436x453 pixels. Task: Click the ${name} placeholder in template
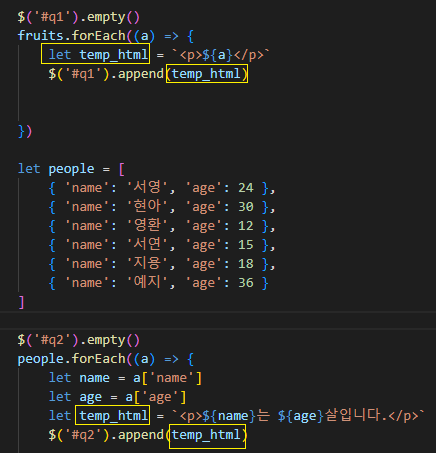coord(229,416)
